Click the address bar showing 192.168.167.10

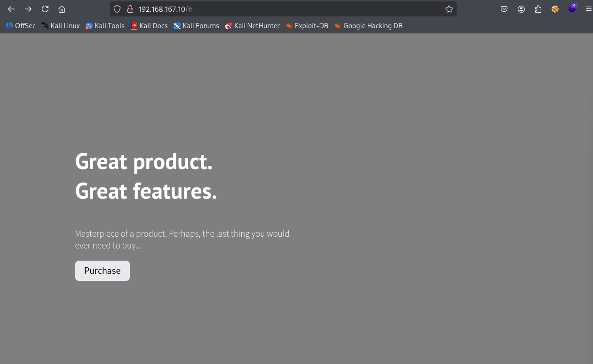click(x=282, y=9)
